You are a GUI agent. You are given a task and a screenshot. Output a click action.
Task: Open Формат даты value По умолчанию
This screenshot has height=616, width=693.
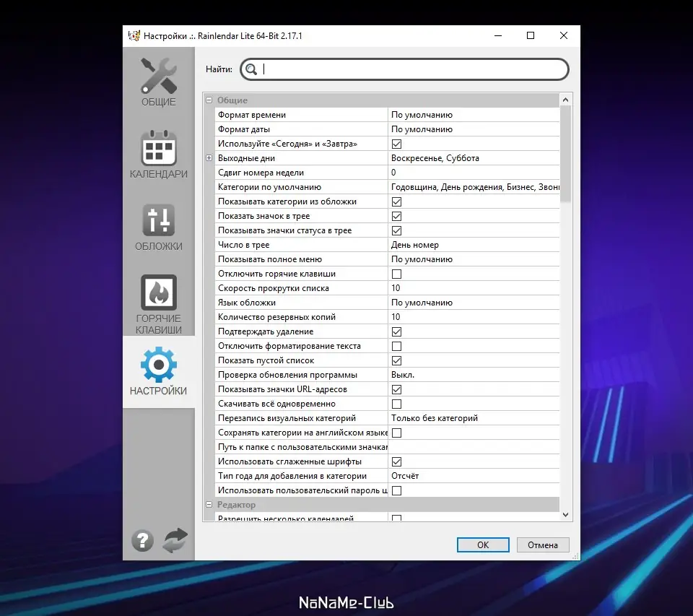[x=474, y=129]
